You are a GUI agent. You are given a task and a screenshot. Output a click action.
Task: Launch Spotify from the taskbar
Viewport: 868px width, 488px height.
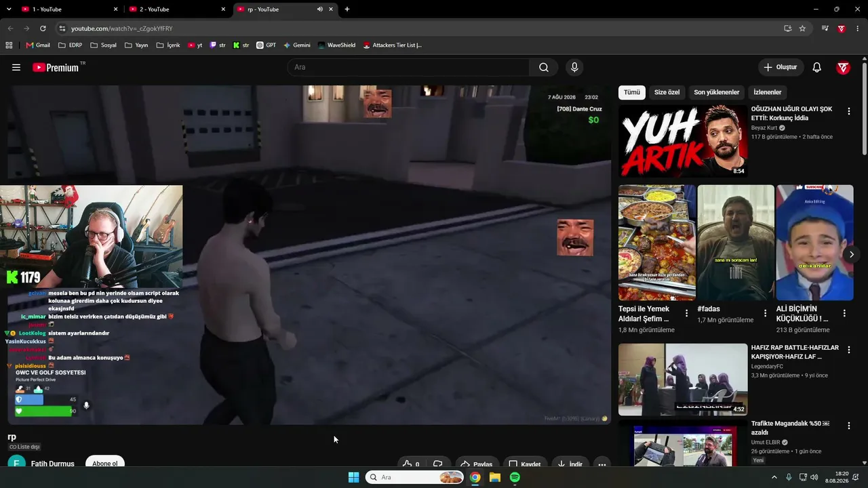[x=515, y=477]
